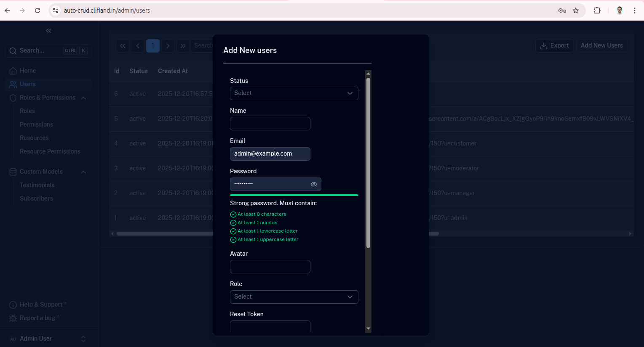Select page 1 in pagination
The image size is (644, 347).
pyautogui.click(x=152, y=45)
